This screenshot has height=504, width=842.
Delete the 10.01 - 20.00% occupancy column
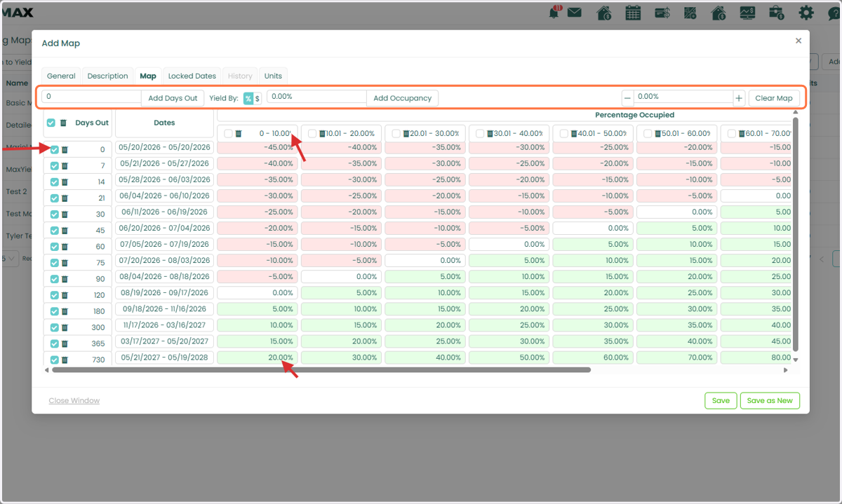click(322, 133)
